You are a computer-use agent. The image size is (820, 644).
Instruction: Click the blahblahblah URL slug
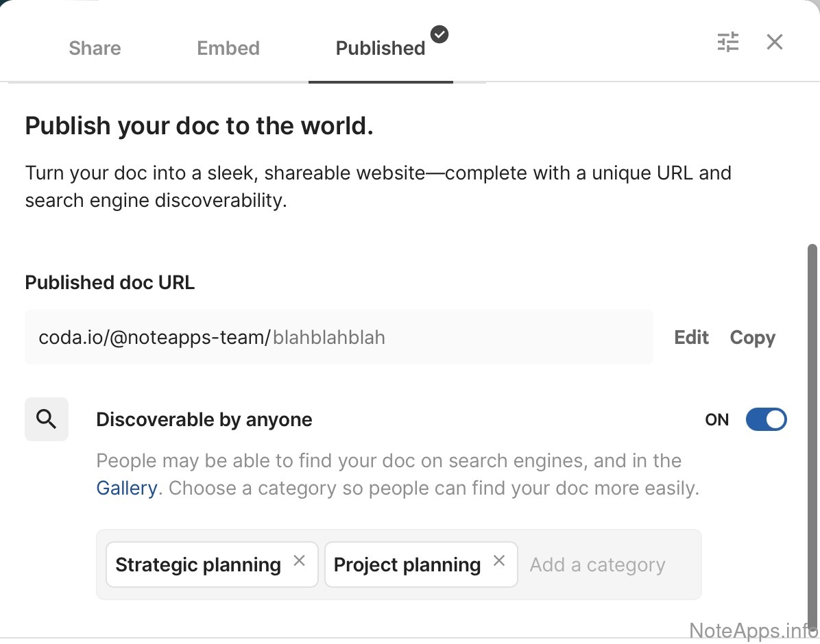pos(329,338)
